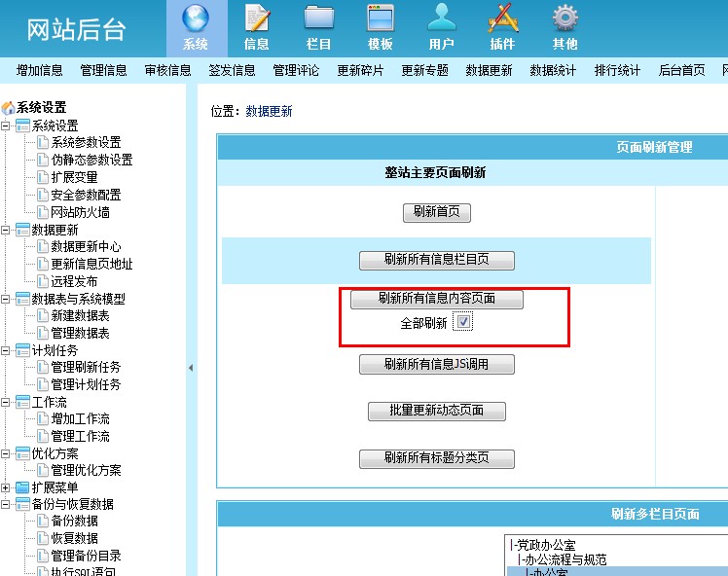728x576 pixels.
Task: Select 管理评论 in the menu bar
Action: (296, 70)
